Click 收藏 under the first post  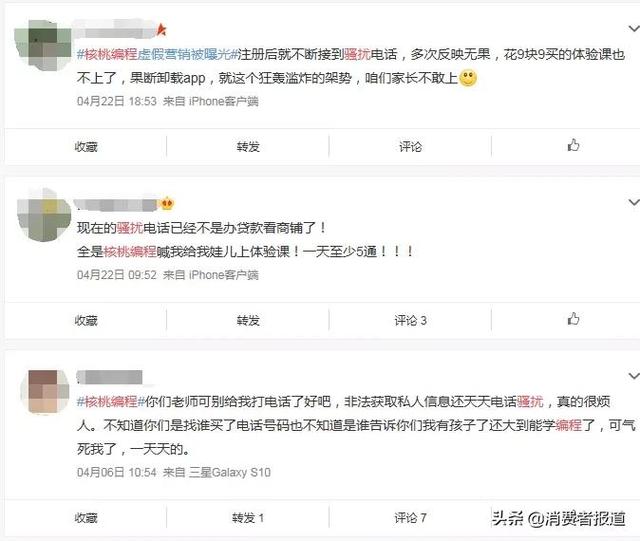(86, 147)
